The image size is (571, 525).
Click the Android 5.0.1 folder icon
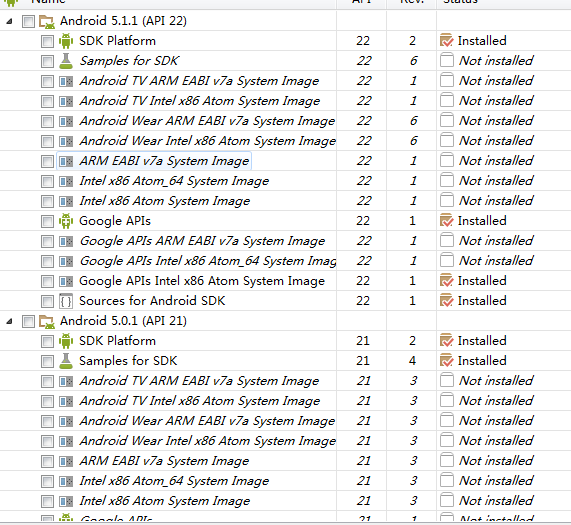47,321
